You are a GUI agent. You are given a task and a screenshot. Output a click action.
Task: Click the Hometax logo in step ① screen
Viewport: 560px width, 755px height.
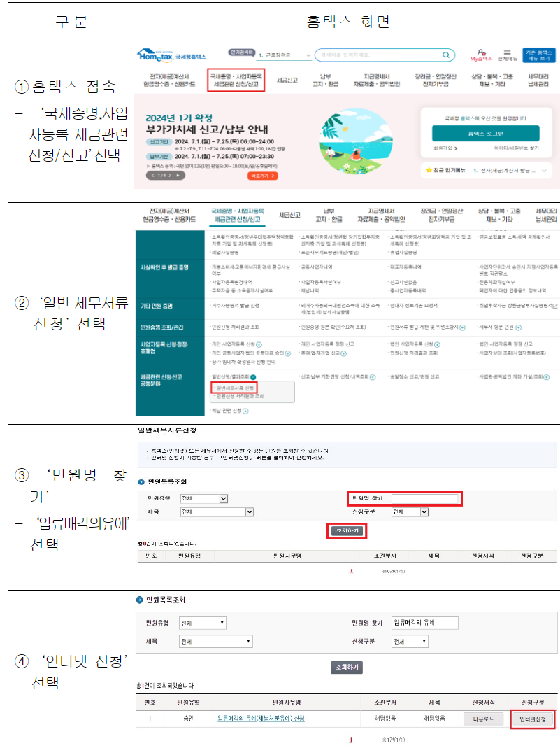click(171, 55)
